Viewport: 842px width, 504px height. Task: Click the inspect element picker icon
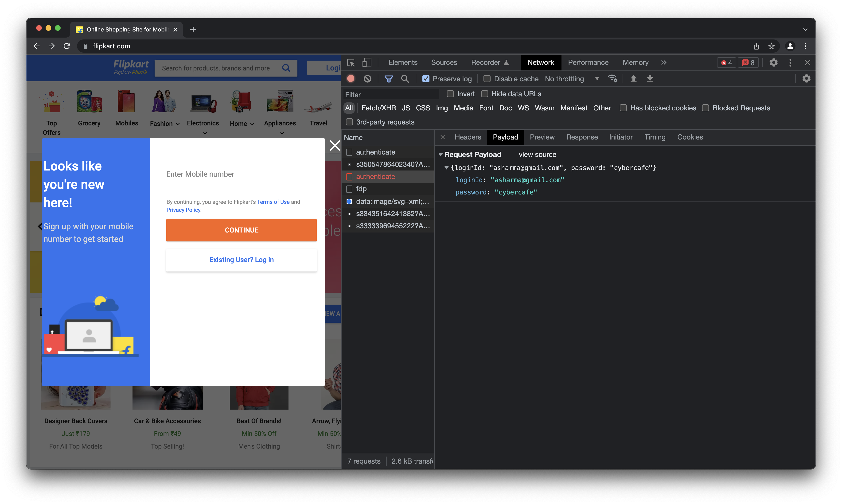coord(351,62)
